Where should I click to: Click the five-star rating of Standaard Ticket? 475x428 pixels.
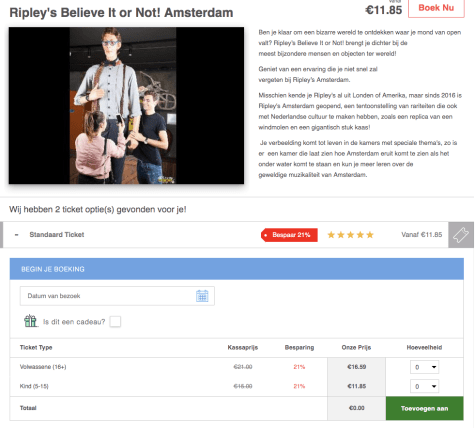350,235
